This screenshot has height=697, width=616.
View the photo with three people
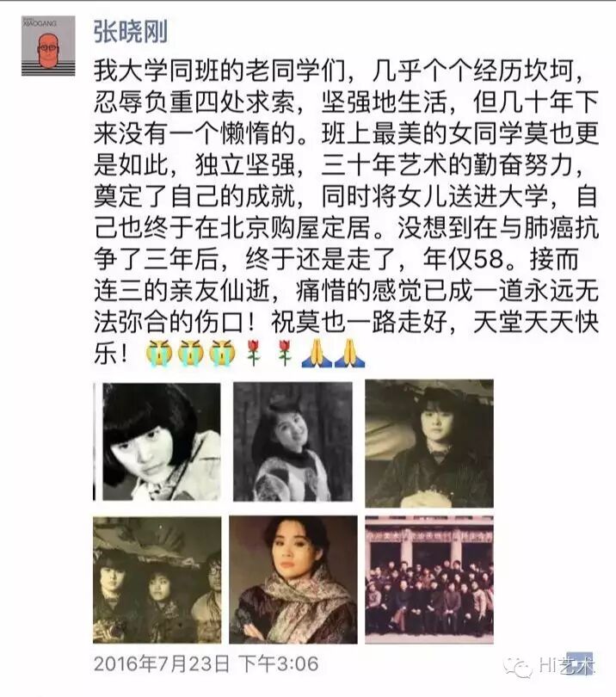point(157,580)
